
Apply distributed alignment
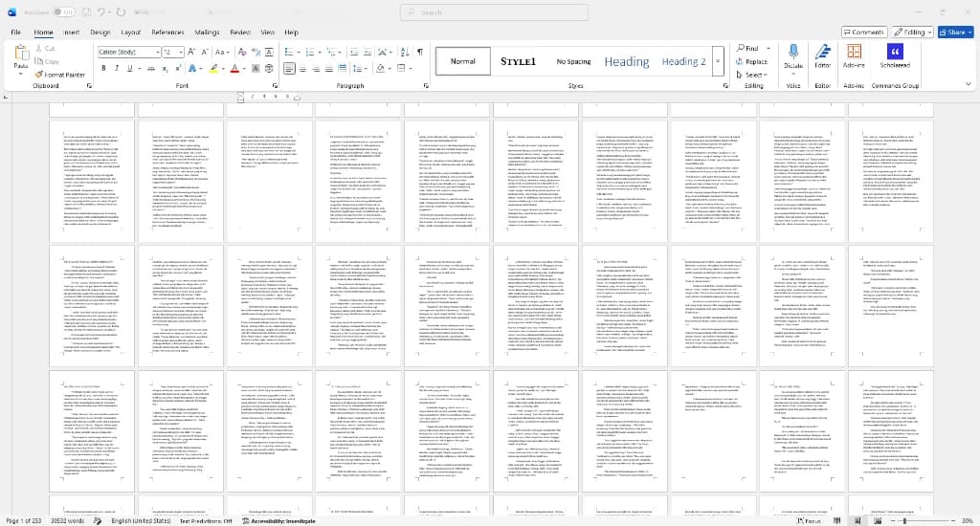tap(342, 68)
